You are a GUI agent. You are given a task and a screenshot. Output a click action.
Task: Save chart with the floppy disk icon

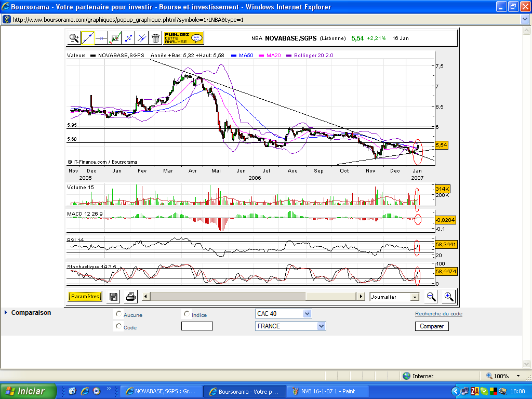pos(113,297)
